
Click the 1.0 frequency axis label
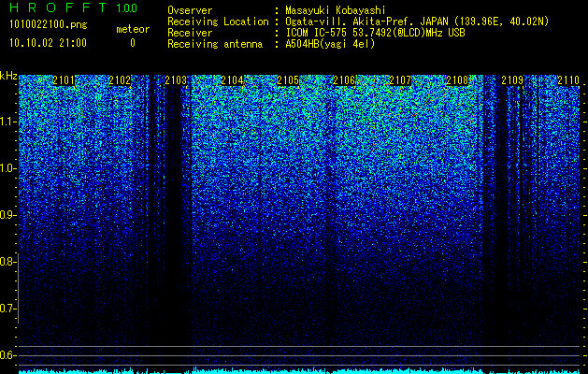point(7,168)
